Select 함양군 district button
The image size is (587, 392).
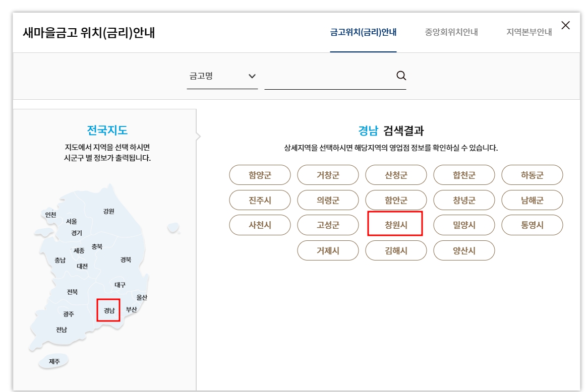pyautogui.click(x=260, y=175)
